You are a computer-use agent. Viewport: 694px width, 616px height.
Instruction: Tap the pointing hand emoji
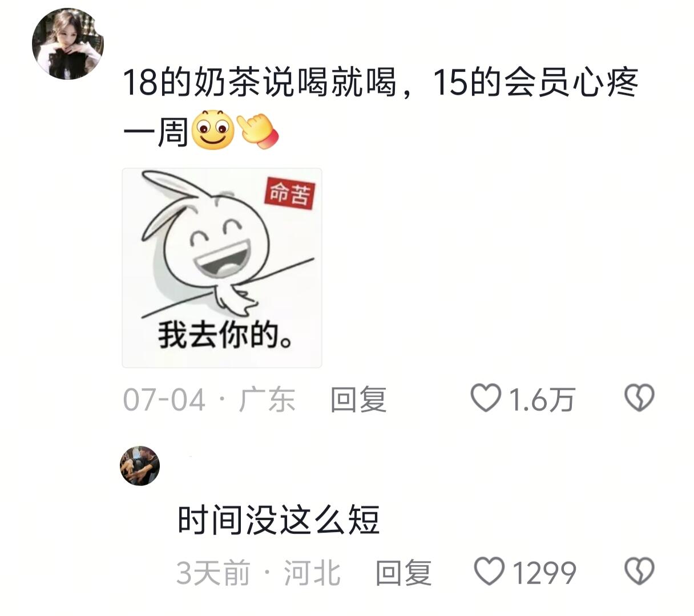pos(257,130)
